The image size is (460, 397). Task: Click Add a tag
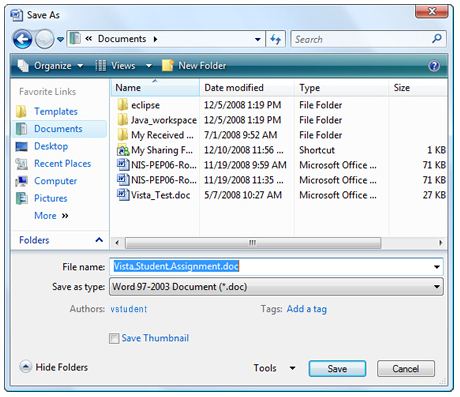pyautogui.click(x=307, y=309)
